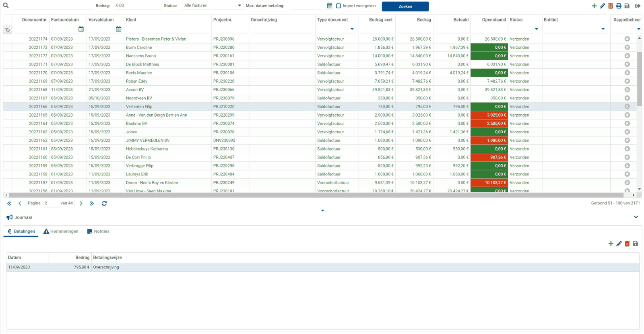
Task: Click the green add invoice plus icon
Action: point(594,6)
